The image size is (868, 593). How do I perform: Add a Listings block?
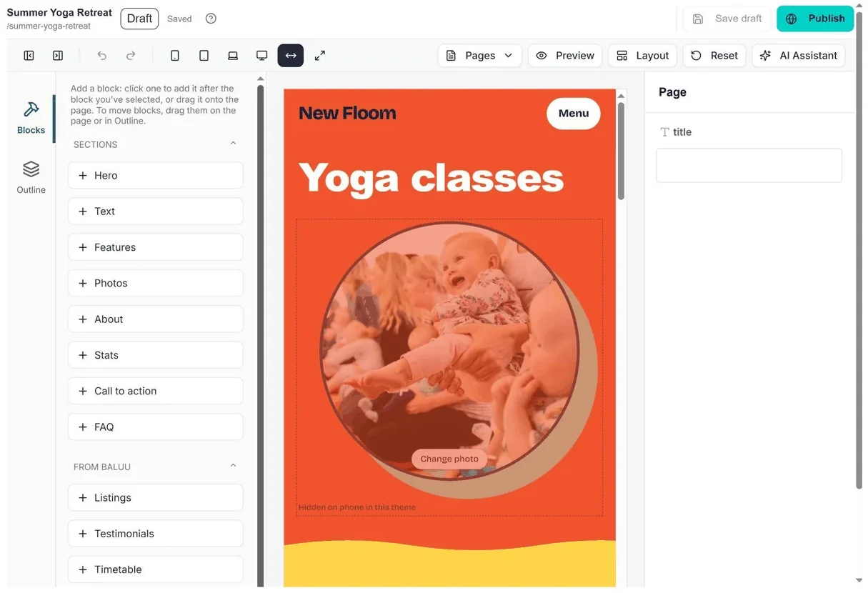(x=156, y=498)
